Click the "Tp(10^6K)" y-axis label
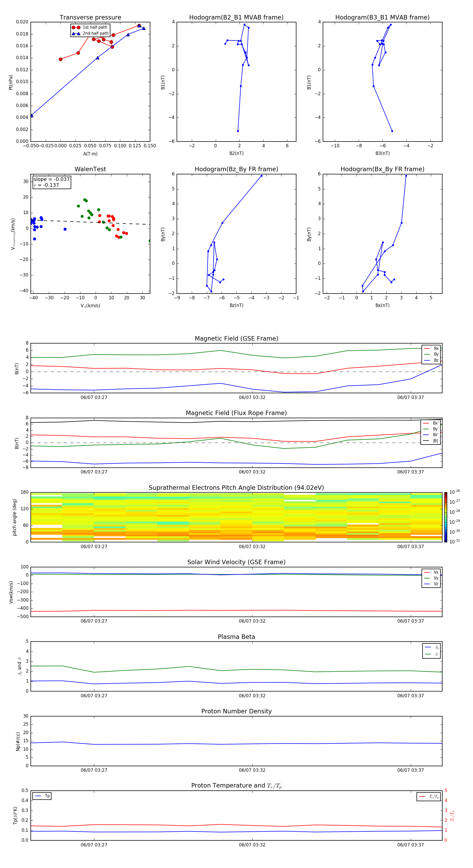473x868 pixels. [x=15, y=815]
